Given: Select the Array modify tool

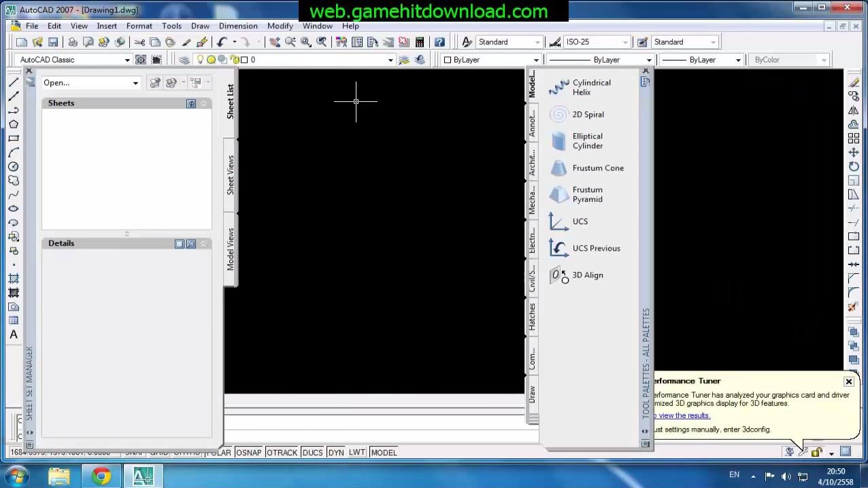Looking at the screenshot, I should coord(854,138).
